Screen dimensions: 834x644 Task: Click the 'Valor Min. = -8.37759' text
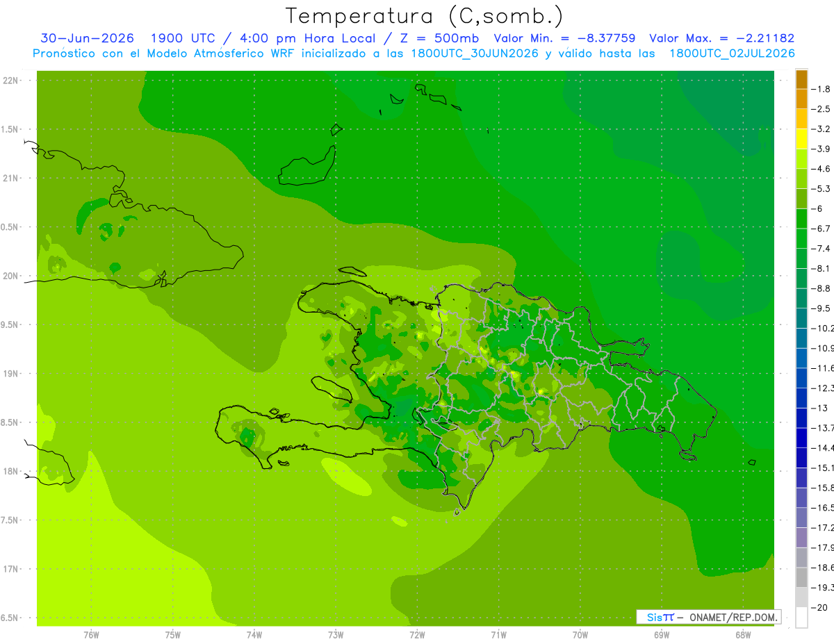(566, 38)
